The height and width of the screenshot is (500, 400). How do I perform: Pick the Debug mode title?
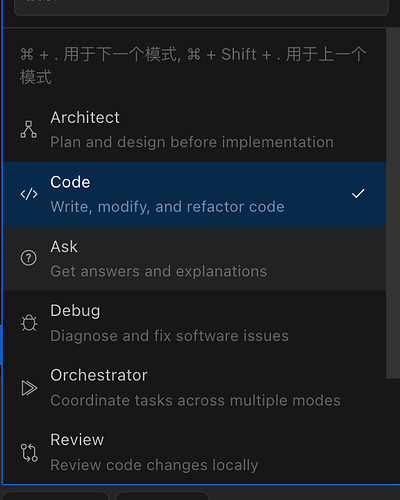click(x=75, y=311)
